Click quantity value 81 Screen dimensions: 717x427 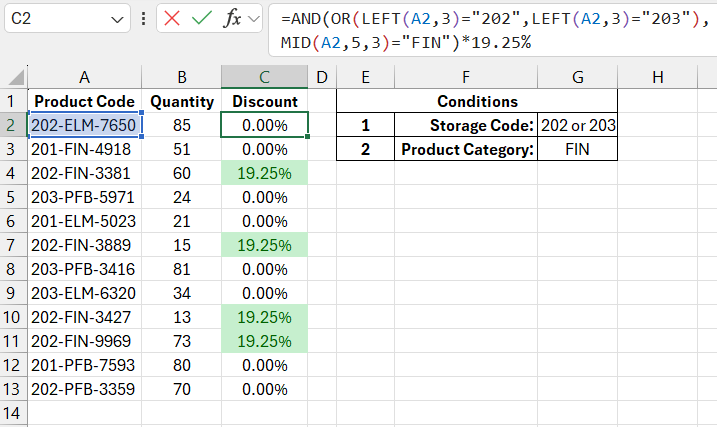(182, 269)
